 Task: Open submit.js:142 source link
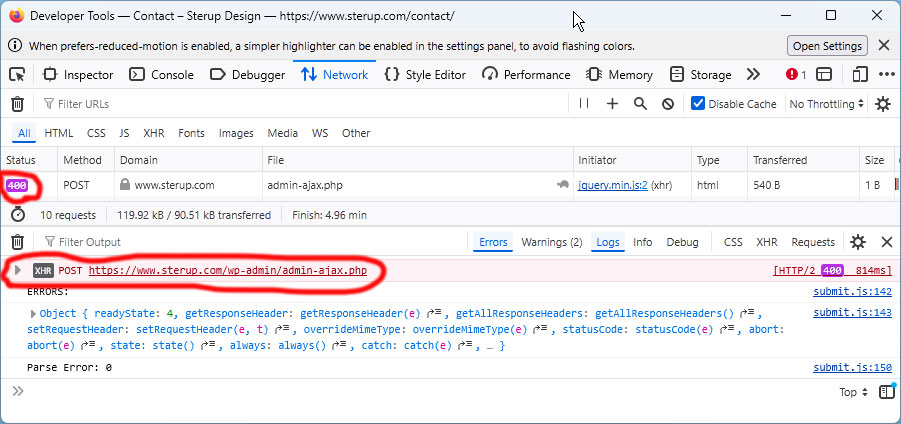point(852,291)
